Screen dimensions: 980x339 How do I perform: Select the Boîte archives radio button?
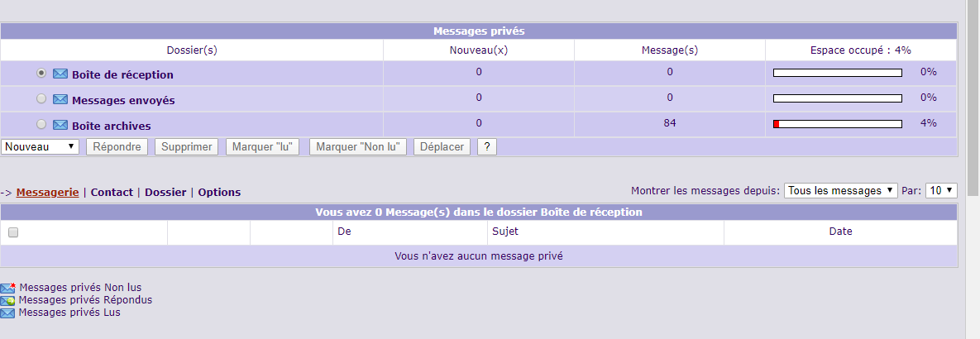click(x=41, y=124)
